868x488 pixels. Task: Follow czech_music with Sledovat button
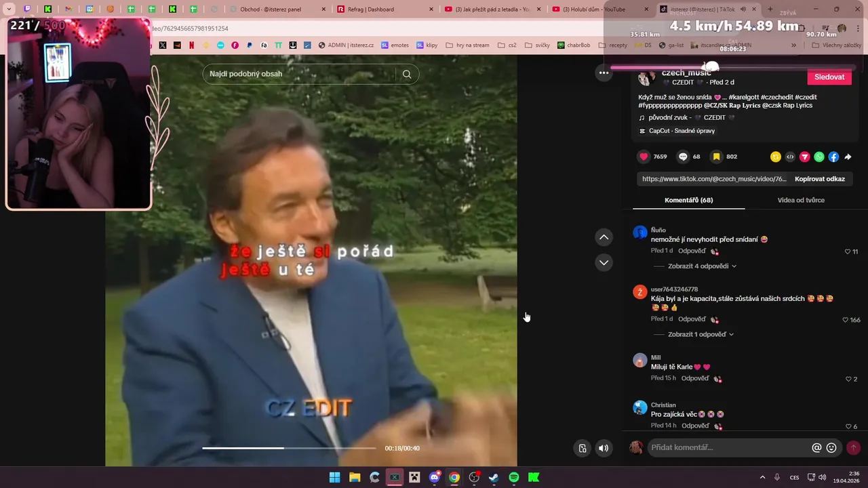click(829, 77)
